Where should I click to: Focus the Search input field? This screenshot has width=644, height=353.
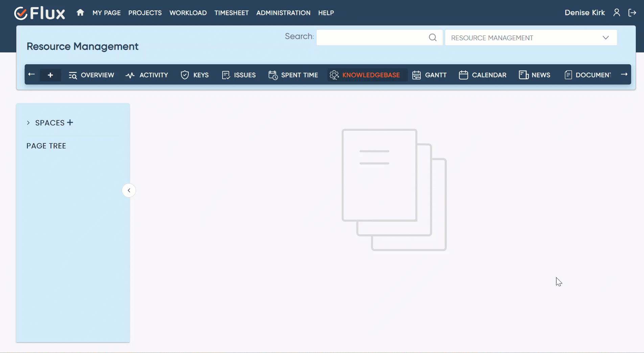pos(372,38)
